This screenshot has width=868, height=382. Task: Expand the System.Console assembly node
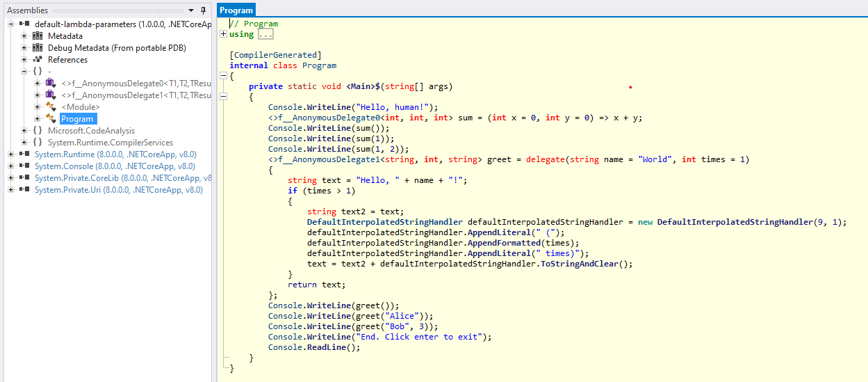[11, 166]
